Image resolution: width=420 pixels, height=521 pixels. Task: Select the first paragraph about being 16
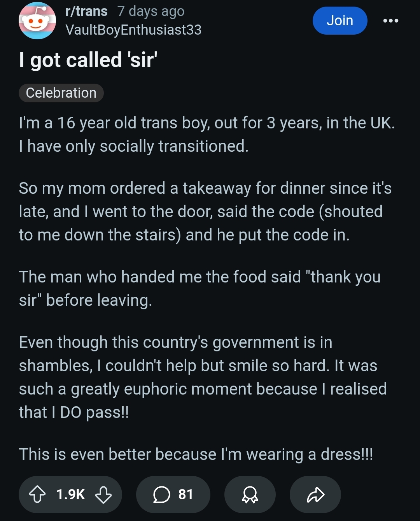point(207,135)
